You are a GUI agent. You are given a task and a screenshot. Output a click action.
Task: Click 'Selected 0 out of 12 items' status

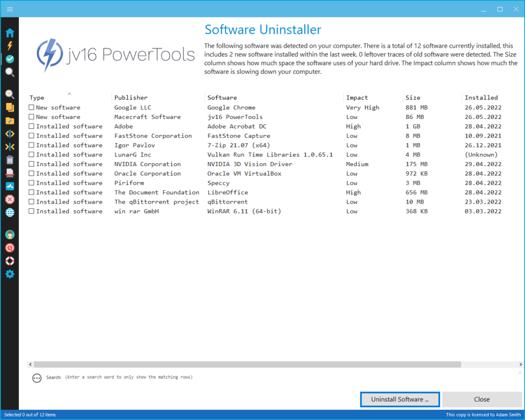pyautogui.click(x=30, y=415)
